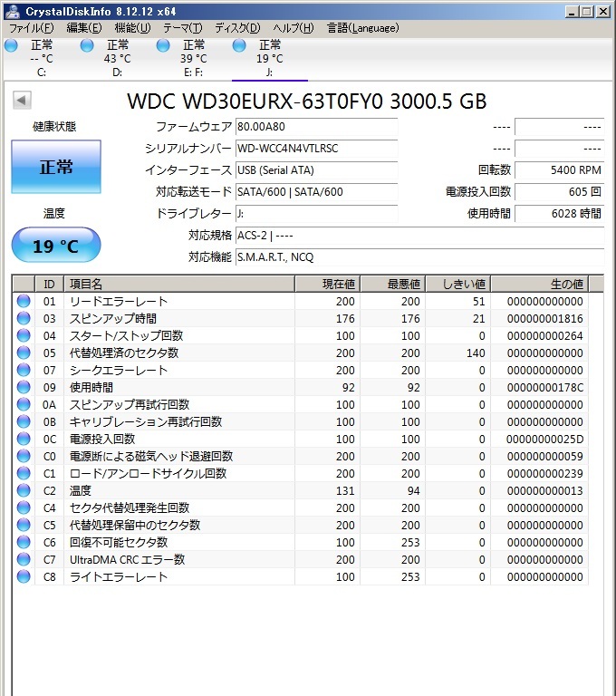Click the CrystalDiskInfo title bar app icon
The width and height of the screenshot is (616, 696).
[x=13, y=11]
